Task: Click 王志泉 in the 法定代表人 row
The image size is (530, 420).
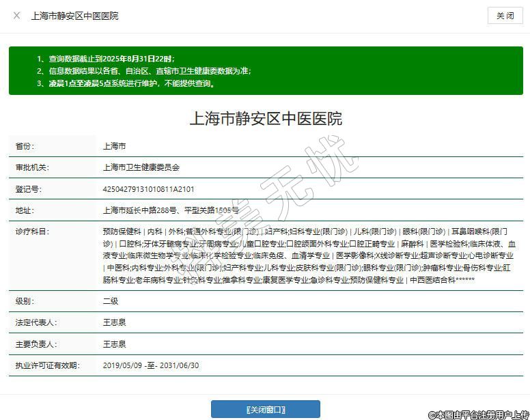Action: (114, 322)
